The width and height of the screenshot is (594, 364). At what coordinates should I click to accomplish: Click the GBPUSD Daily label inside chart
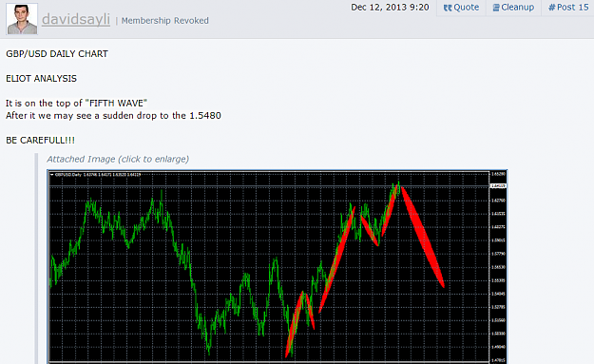coord(96,175)
